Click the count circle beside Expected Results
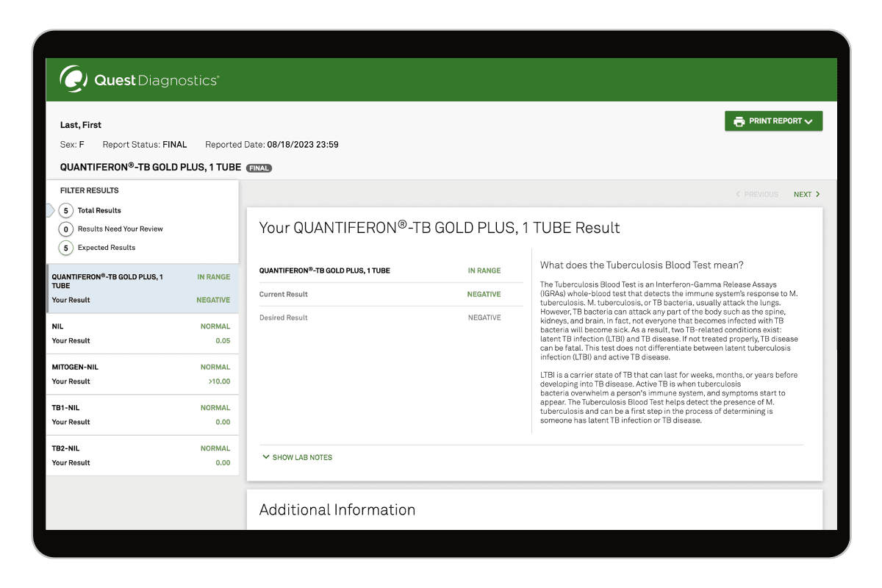The width and height of the screenshot is (882, 588). pyautogui.click(x=66, y=248)
